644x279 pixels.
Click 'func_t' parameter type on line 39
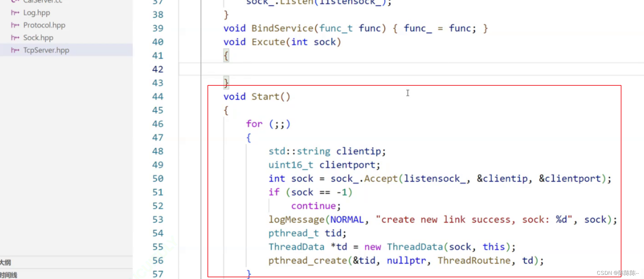336,28
